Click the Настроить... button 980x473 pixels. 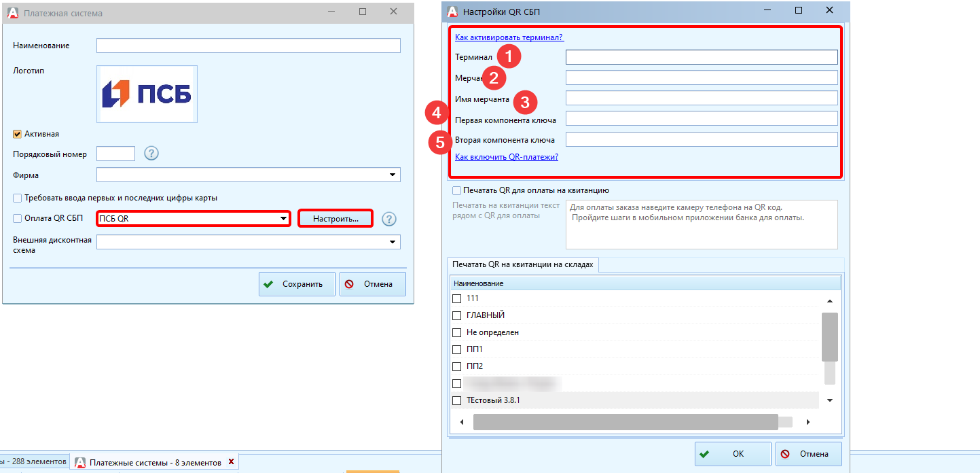coord(335,219)
